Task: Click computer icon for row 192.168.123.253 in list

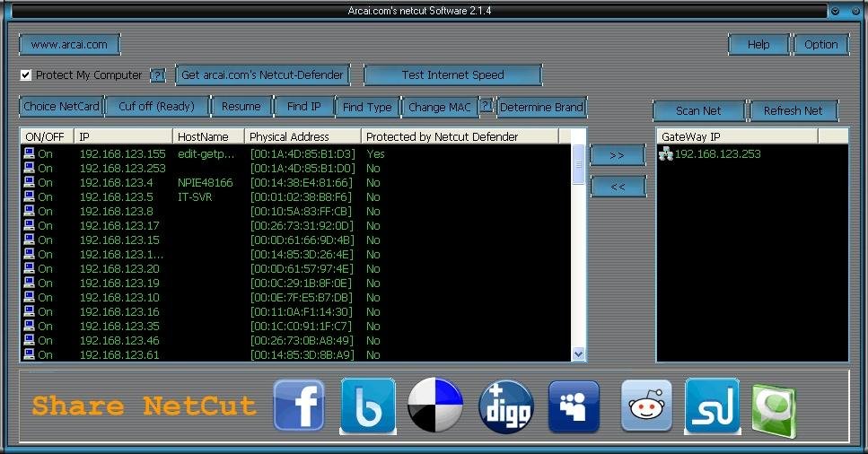Action: (x=29, y=168)
